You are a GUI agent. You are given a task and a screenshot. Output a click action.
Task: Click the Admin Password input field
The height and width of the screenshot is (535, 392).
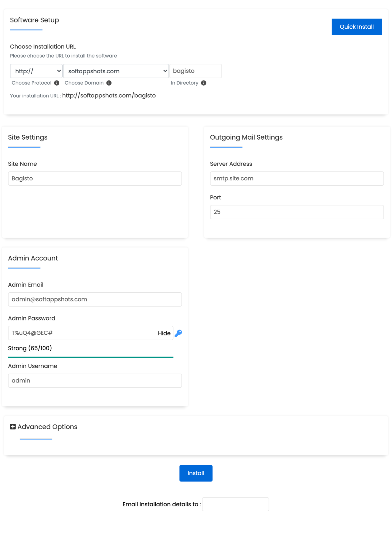[x=91, y=333]
